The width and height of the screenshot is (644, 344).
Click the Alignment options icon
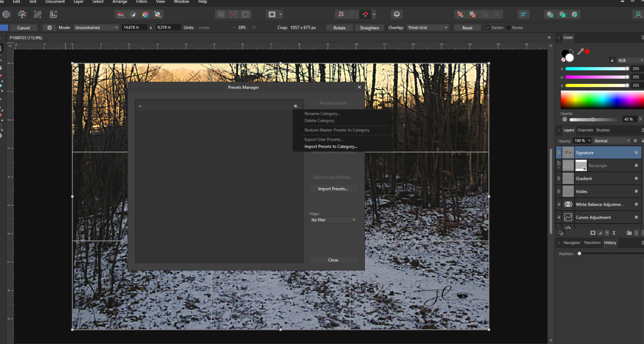click(523, 14)
